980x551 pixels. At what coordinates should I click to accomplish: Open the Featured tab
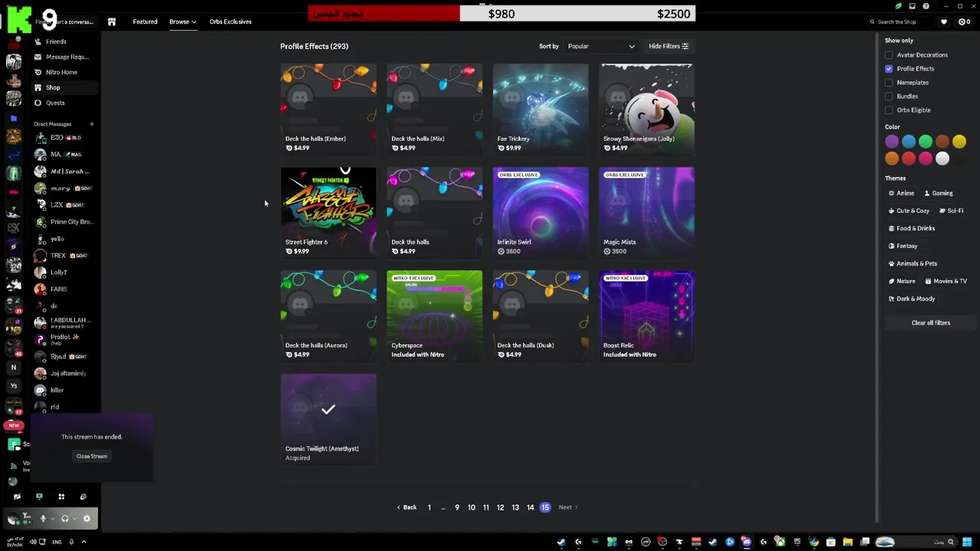coord(145,22)
